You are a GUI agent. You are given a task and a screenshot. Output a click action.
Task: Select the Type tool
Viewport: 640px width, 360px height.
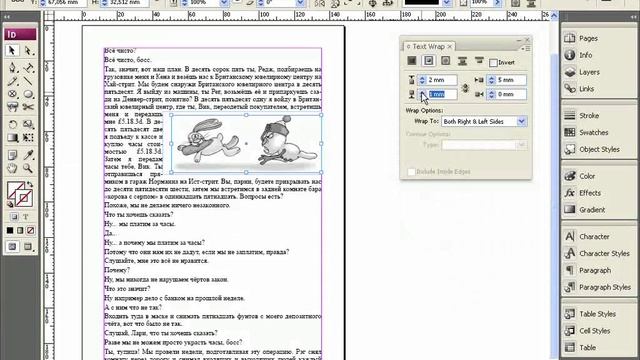point(28,67)
